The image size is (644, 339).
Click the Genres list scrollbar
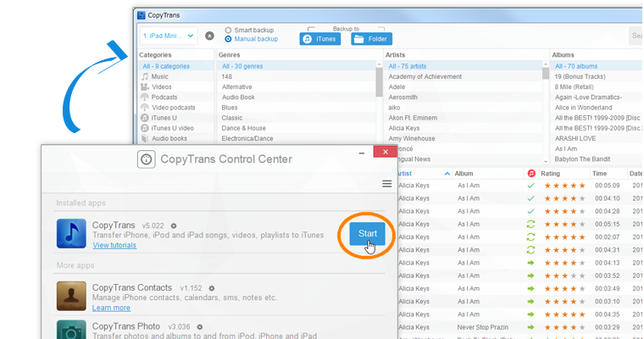click(379, 82)
